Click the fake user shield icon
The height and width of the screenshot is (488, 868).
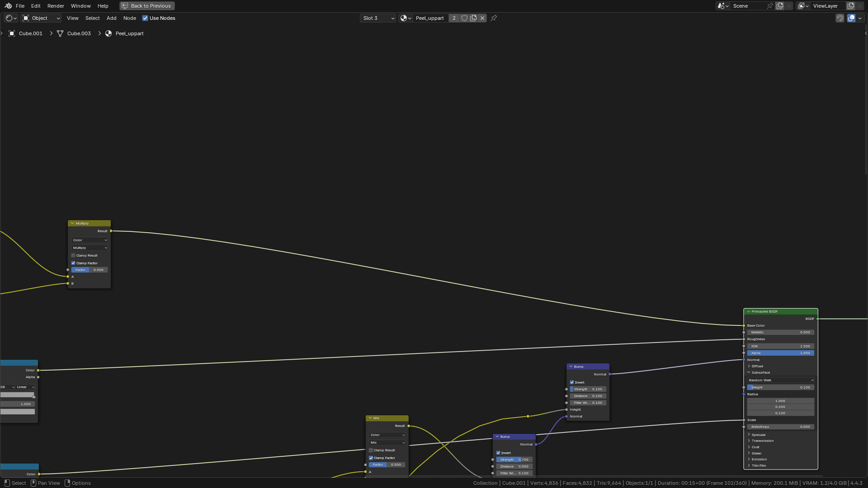click(464, 18)
